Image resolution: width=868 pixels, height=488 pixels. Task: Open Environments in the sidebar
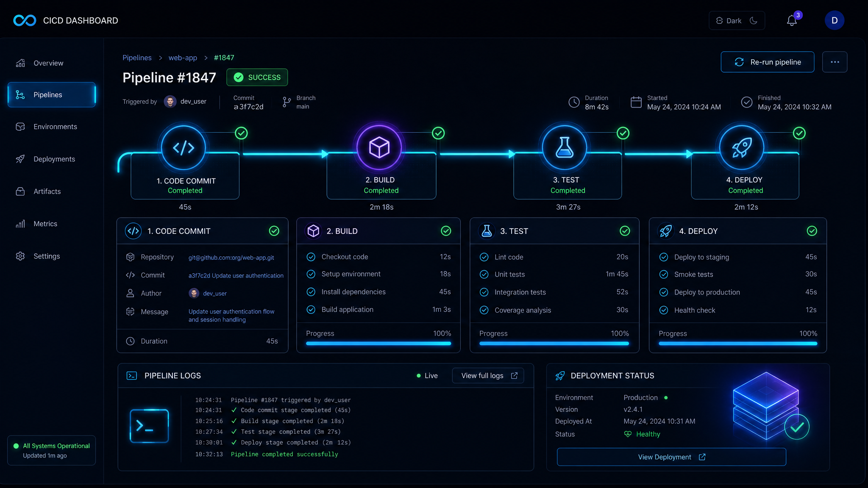pyautogui.click(x=51, y=127)
